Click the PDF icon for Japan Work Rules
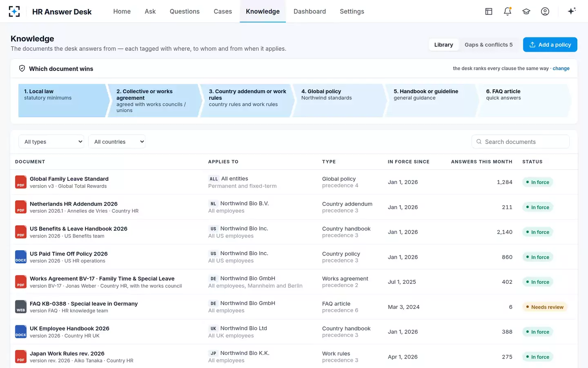 pyautogui.click(x=21, y=357)
